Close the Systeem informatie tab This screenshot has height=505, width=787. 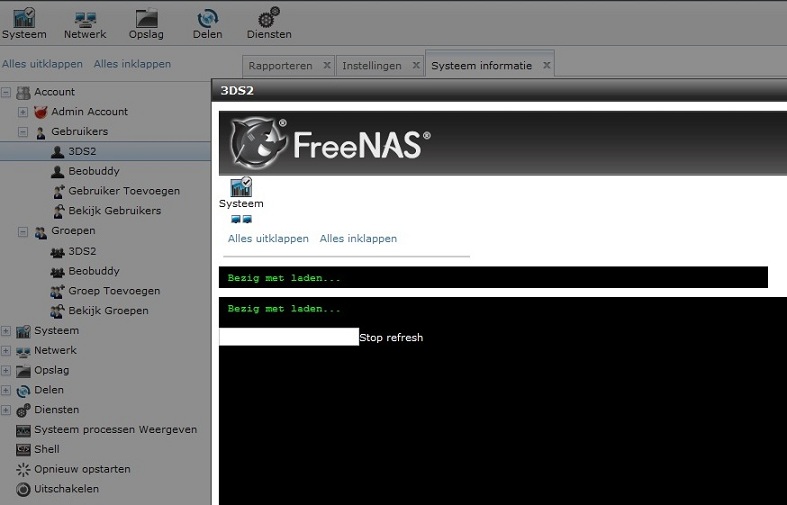tap(547, 65)
